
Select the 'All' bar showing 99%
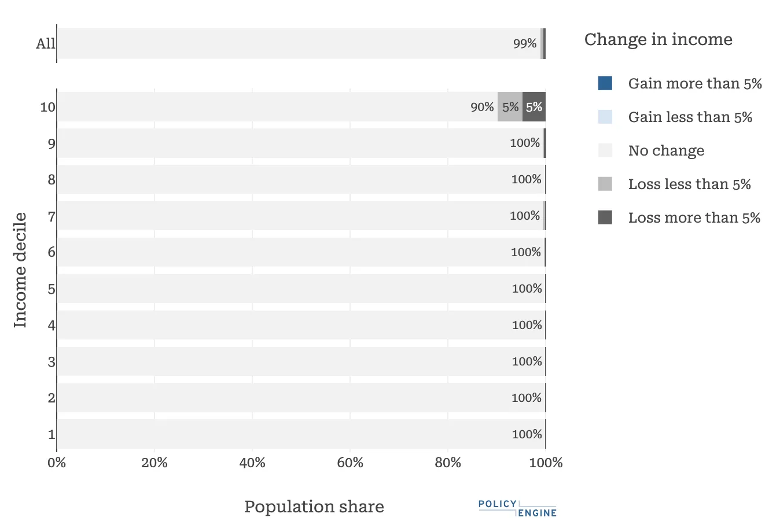(298, 43)
